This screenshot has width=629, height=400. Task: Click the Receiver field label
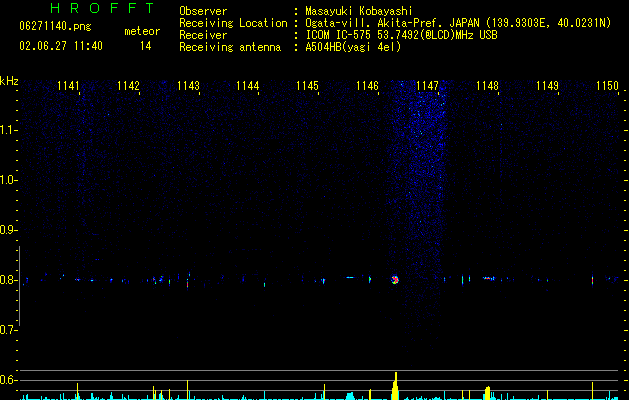[203, 35]
